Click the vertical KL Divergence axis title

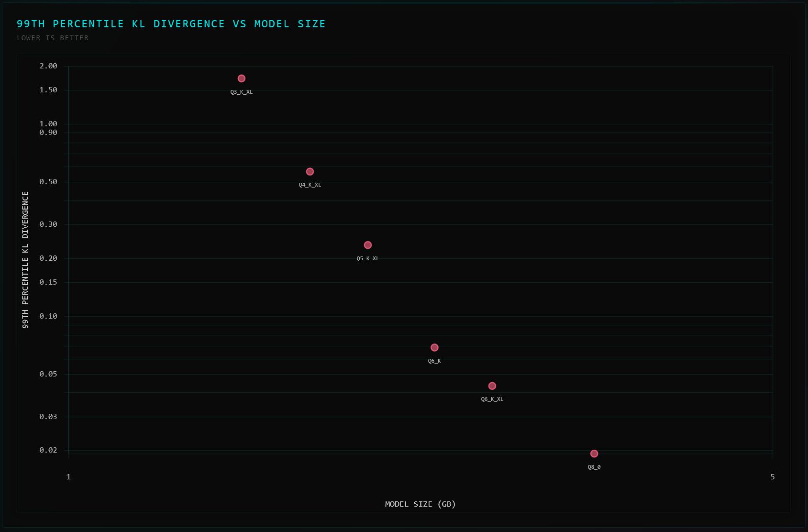[25, 260]
